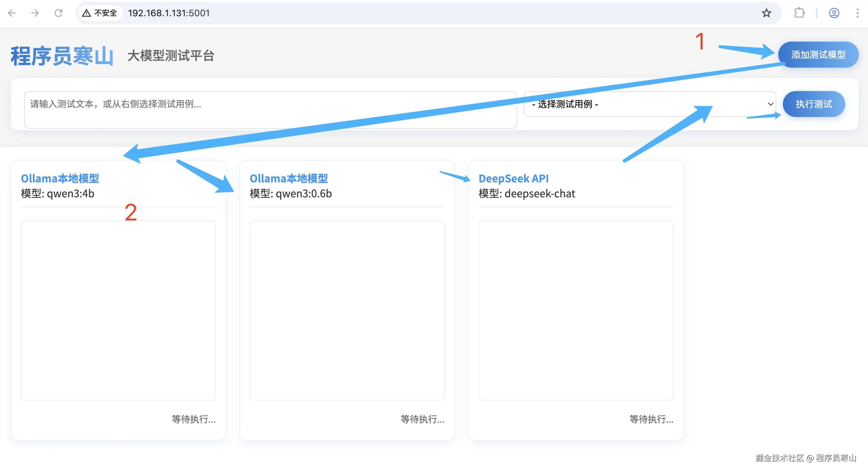This screenshot has height=474, width=868.
Task: Select the qwen3:4b Ollama model card title
Action: (60, 178)
